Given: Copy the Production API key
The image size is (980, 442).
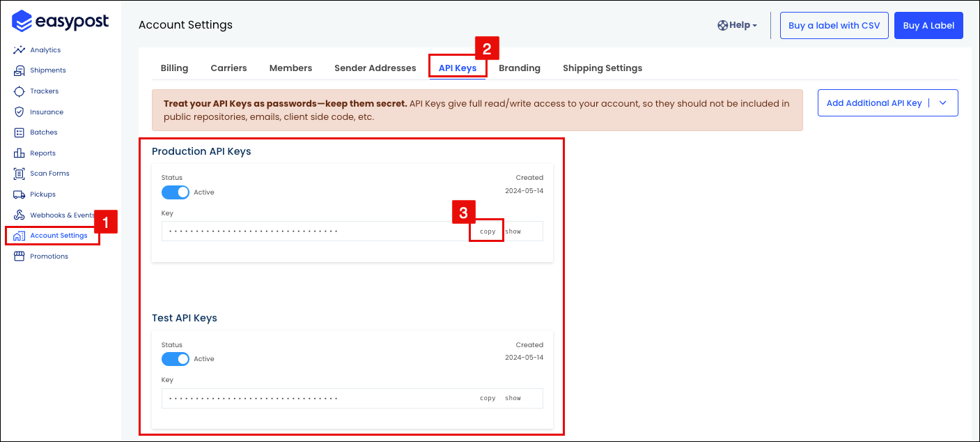Looking at the screenshot, I should click(488, 231).
